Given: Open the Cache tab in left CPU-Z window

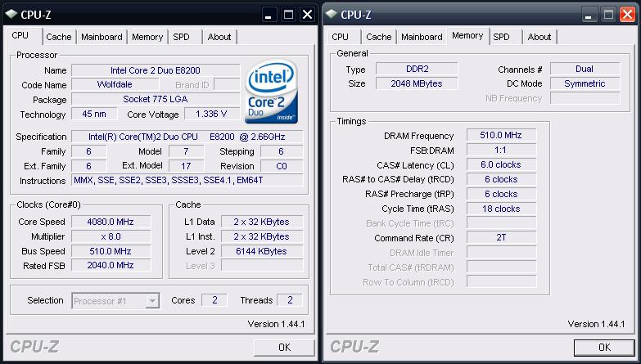Looking at the screenshot, I should [x=59, y=37].
